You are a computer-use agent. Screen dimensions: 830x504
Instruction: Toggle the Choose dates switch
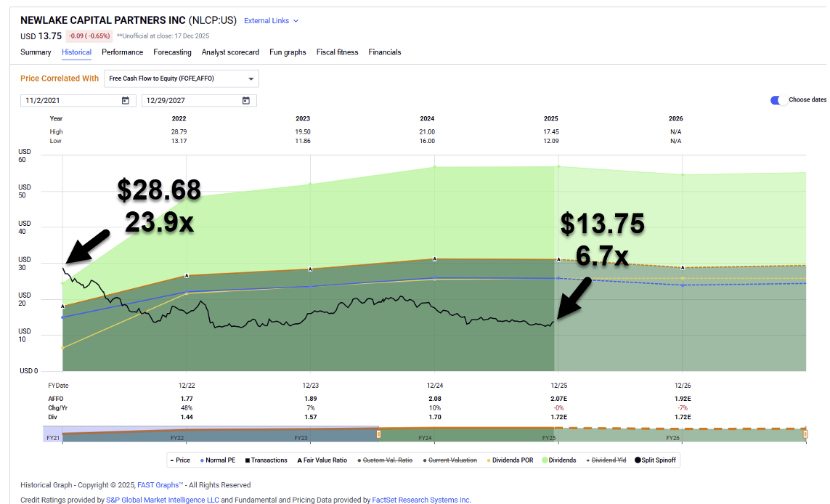(778, 100)
